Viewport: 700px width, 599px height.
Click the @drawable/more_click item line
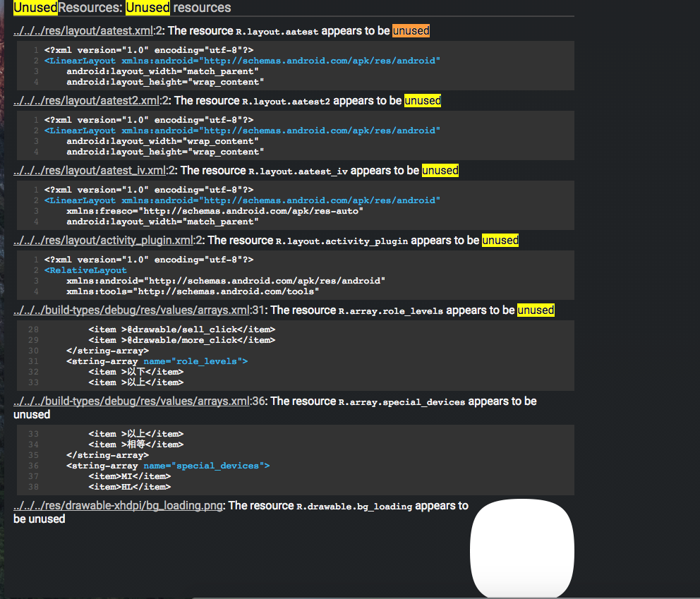pos(181,340)
